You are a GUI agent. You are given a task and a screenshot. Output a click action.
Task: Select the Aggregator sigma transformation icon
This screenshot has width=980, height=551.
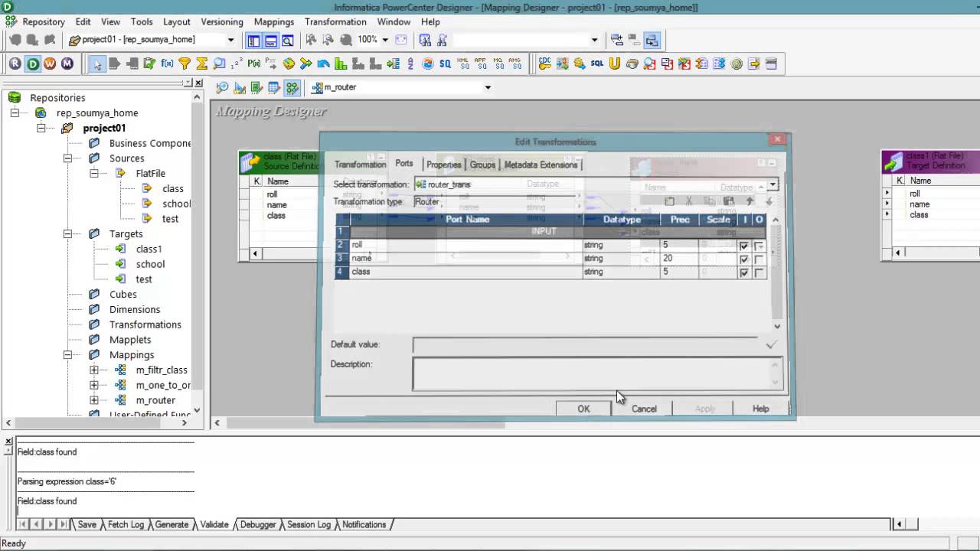pyautogui.click(x=202, y=64)
